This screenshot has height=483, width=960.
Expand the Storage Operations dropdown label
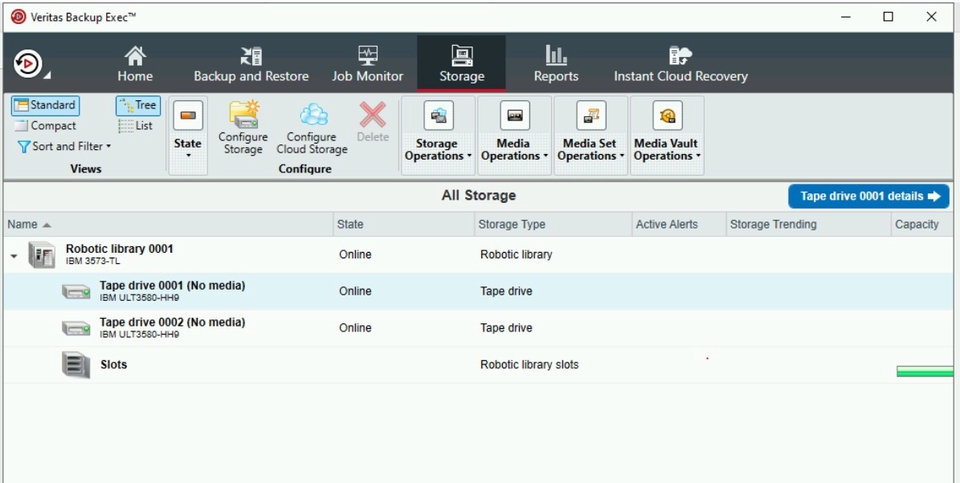coord(438,150)
